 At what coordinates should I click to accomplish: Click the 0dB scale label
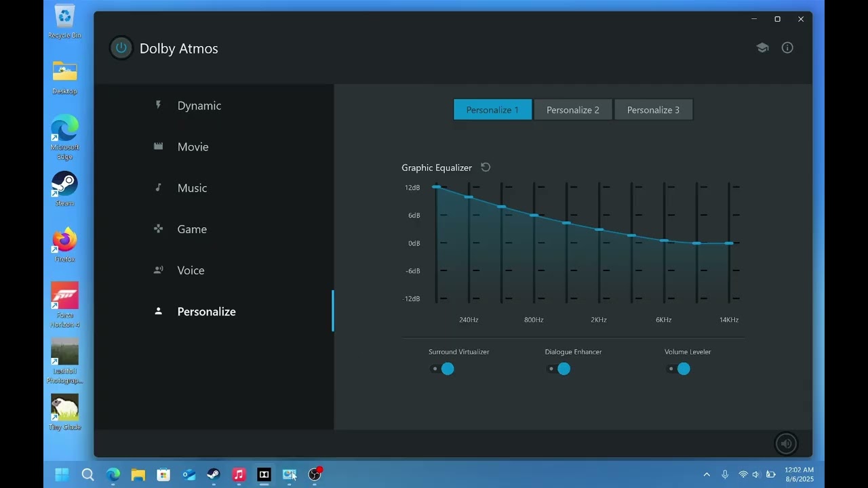(x=414, y=243)
